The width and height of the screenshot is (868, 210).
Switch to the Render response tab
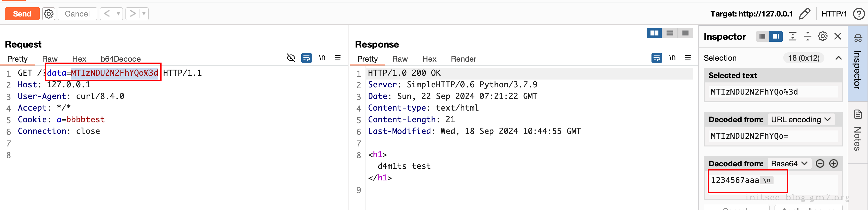click(463, 59)
